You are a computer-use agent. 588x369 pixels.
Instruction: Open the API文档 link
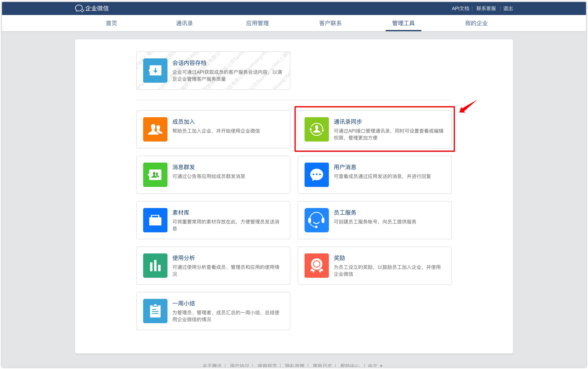460,9
